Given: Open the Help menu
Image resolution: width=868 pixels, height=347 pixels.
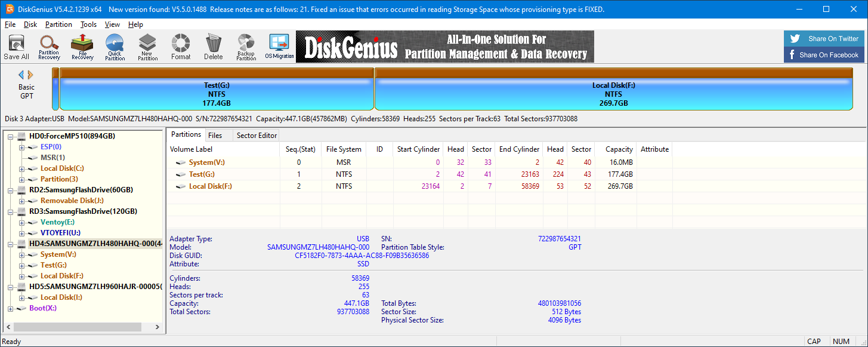Looking at the screenshot, I should (135, 24).
